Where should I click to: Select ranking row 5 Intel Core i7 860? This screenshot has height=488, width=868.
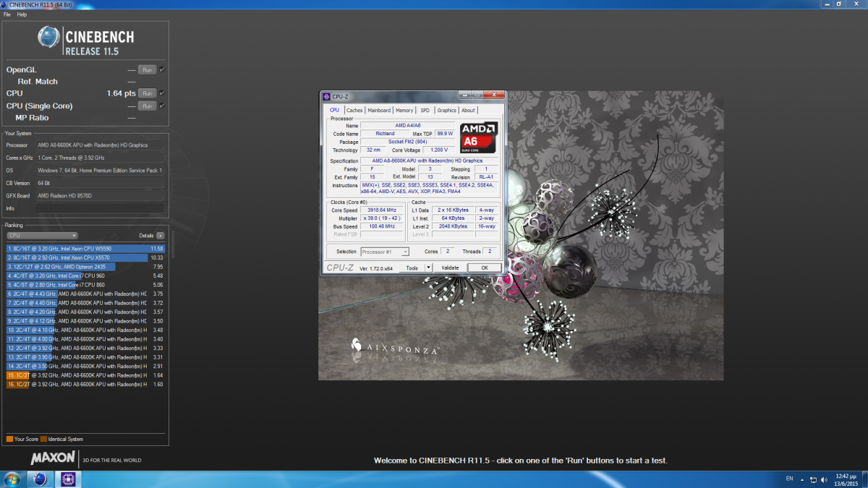(86, 285)
